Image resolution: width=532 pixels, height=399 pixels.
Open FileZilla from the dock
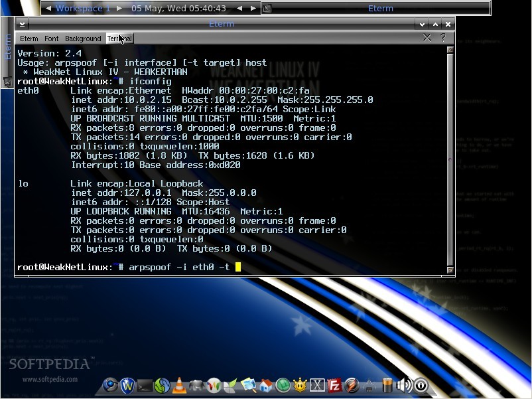click(335, 385)
